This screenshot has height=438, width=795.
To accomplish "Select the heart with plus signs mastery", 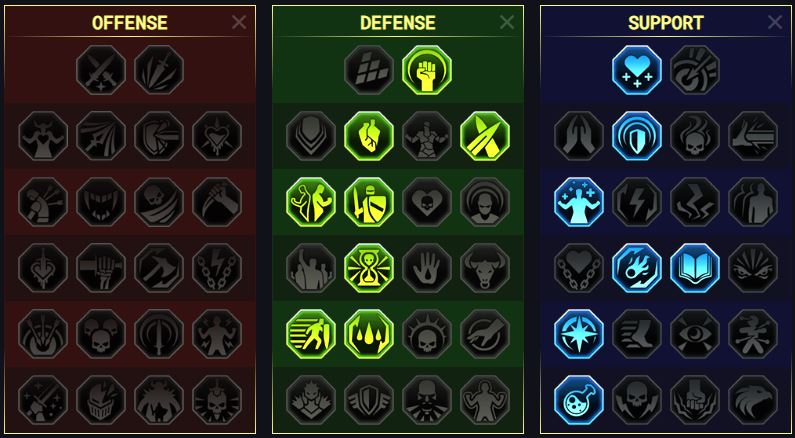I will pyautogui.click(x=637, y=70).
